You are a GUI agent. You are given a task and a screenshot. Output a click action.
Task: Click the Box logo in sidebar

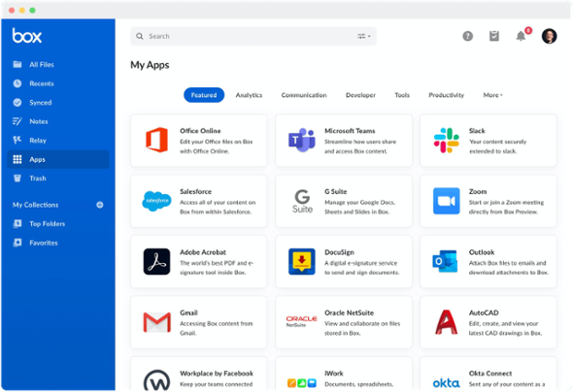click(27, 35)
